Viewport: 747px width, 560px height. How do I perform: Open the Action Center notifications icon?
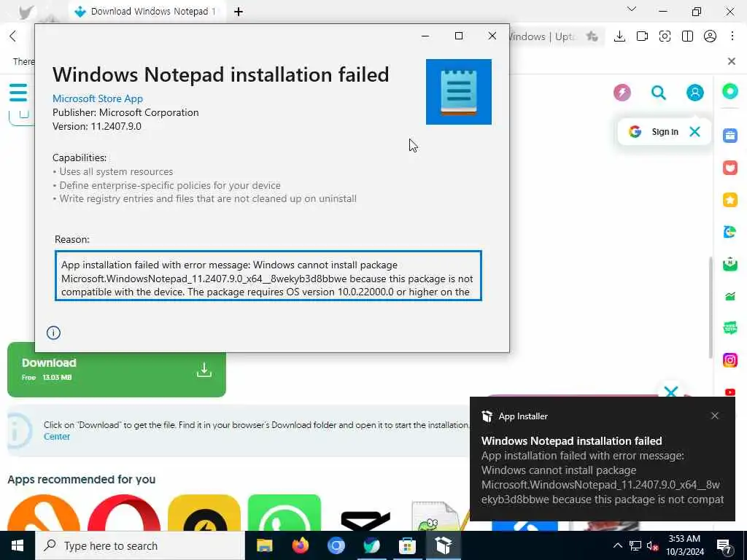(724, 545)
